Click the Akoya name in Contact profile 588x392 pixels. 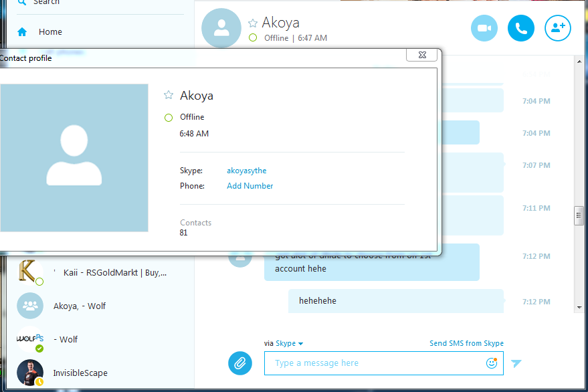pyautogui.click(x=197, y=96)
